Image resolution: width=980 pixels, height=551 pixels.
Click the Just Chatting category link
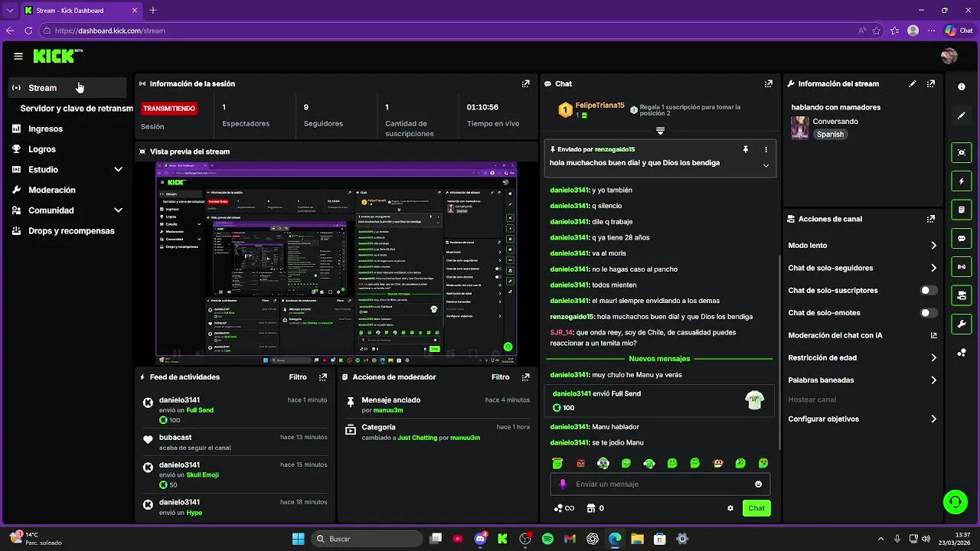click(x=417, y=438)
